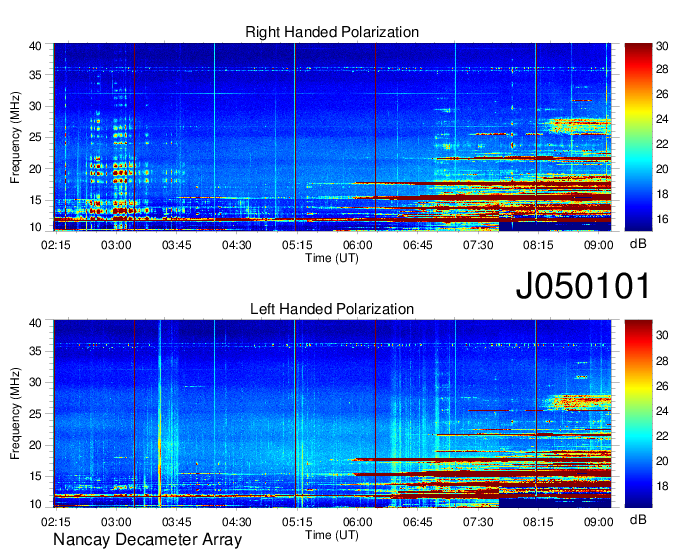Click the lower plot's color scale bar
680x552 pixels.
click(638, 414)
